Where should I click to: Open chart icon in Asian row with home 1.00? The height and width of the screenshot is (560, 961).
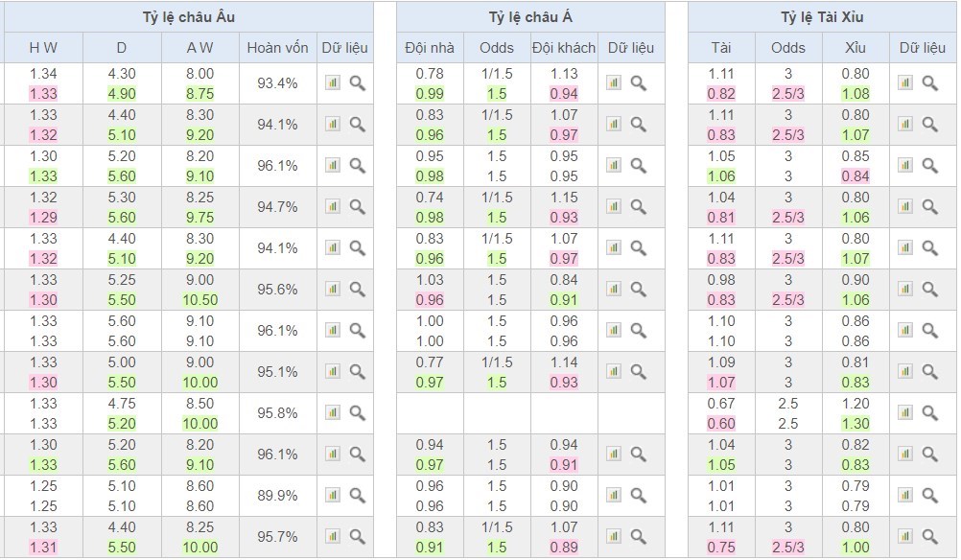(614, 330)
